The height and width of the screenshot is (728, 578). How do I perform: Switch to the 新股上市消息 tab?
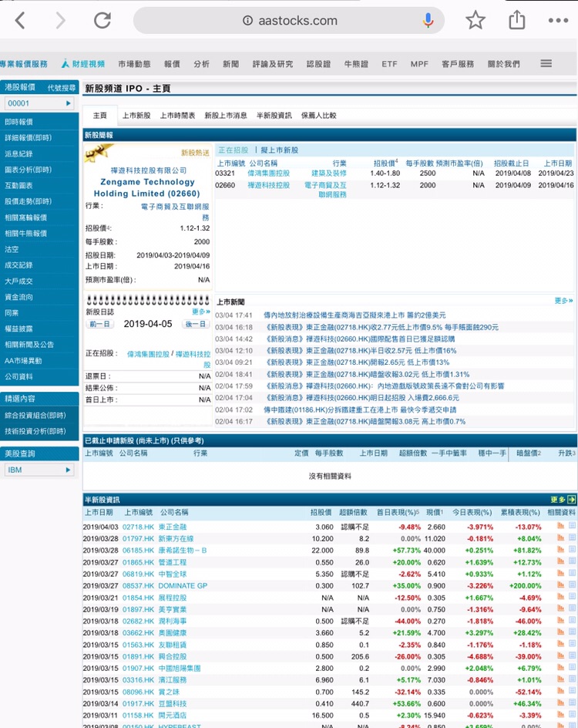tap(226, 115)
